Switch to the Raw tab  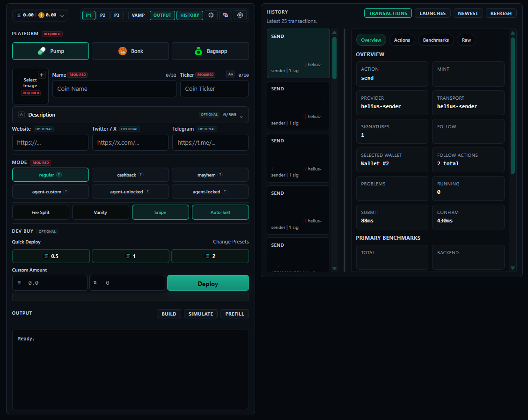pyautogui.click(x=466, y=40)
